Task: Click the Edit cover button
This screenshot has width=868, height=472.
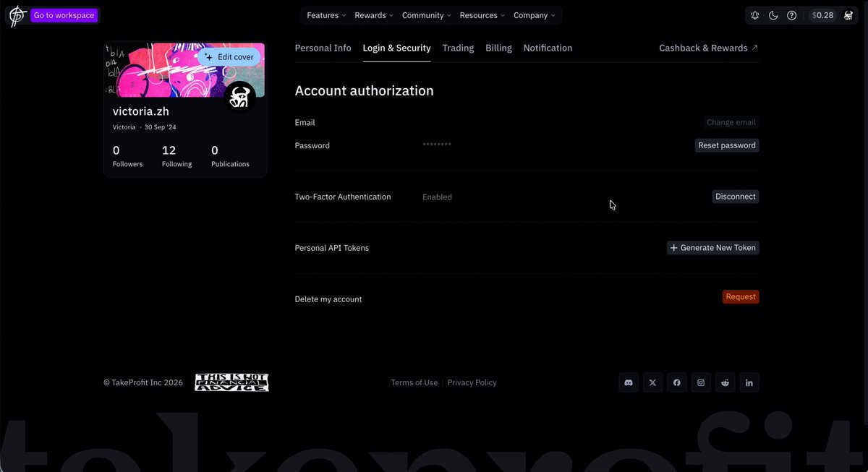Action: click(229, 57)
